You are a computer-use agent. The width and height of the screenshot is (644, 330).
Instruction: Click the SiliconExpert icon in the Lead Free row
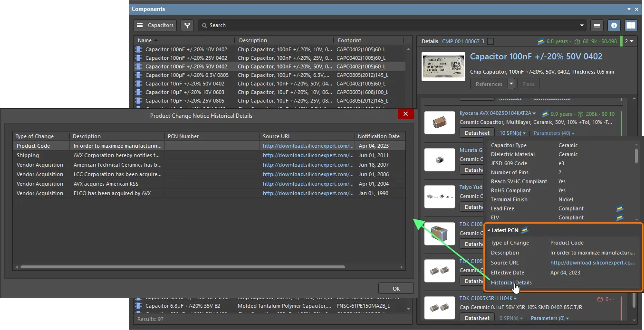[x=620, y=209]
